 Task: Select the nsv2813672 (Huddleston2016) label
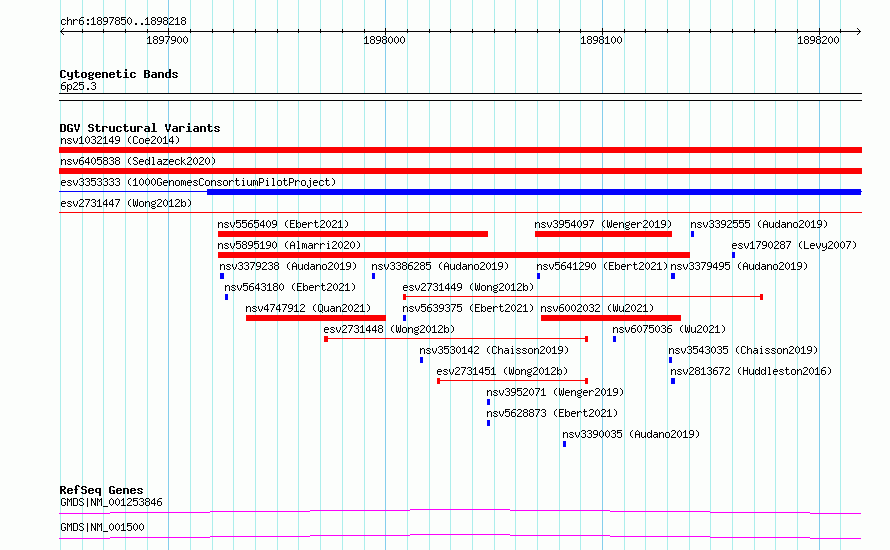[752, 371]
